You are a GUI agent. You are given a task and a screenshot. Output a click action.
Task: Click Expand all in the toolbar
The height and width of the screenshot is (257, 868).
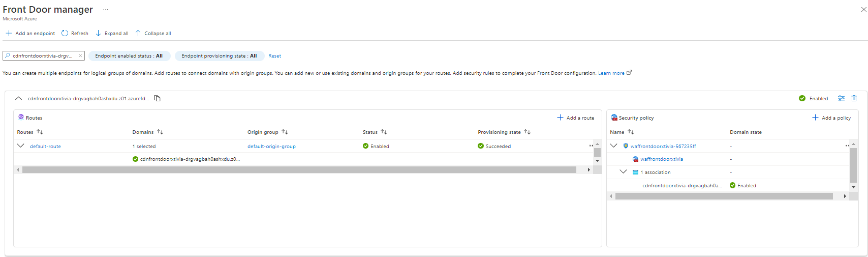pos(112,34)
